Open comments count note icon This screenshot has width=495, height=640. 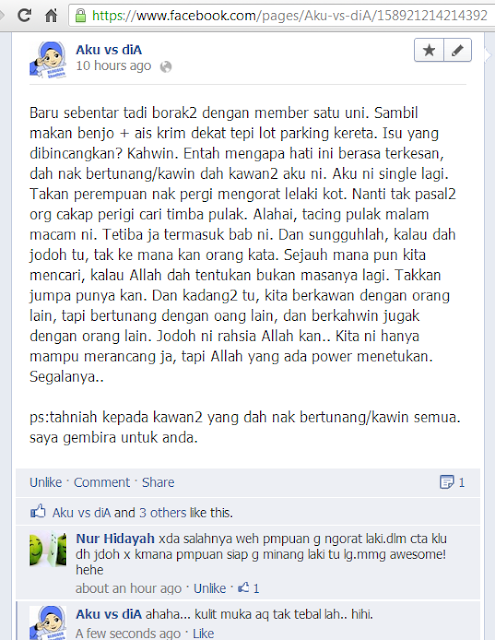pos(446,482)
